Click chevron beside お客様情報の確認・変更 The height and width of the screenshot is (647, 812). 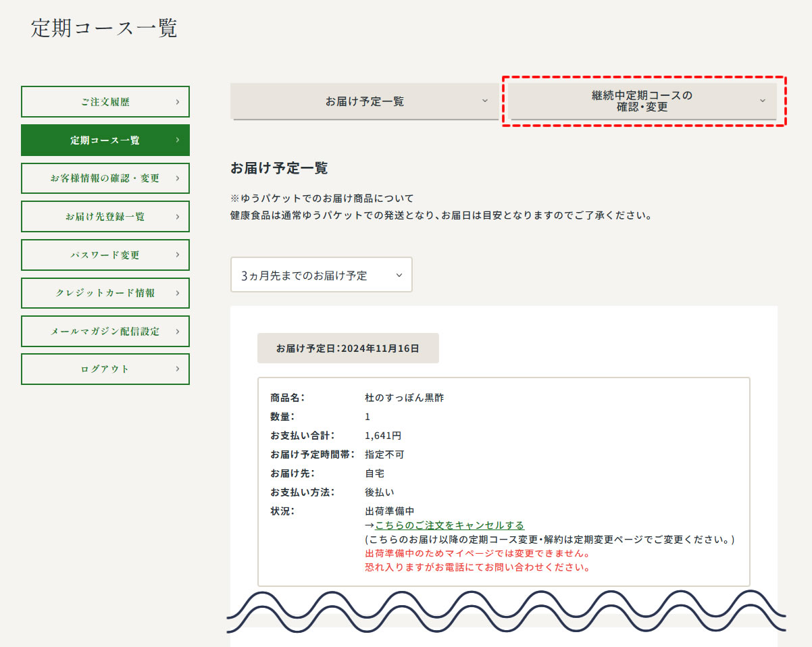tap(177, 178)
